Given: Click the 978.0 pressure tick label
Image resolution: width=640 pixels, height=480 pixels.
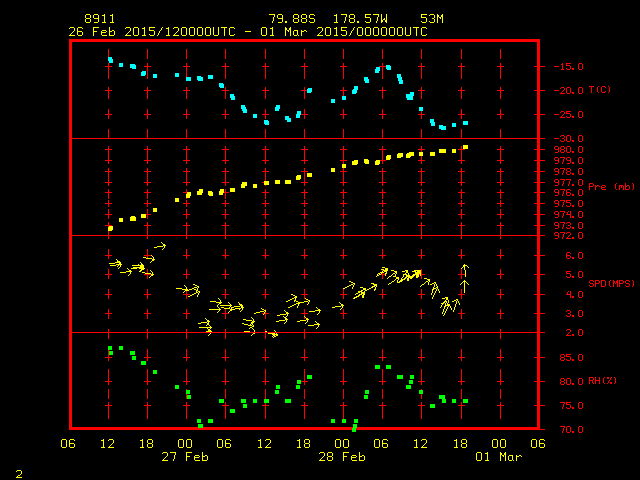Looking at the screenshot, I should pyautogui.click(x=569, y=171).
